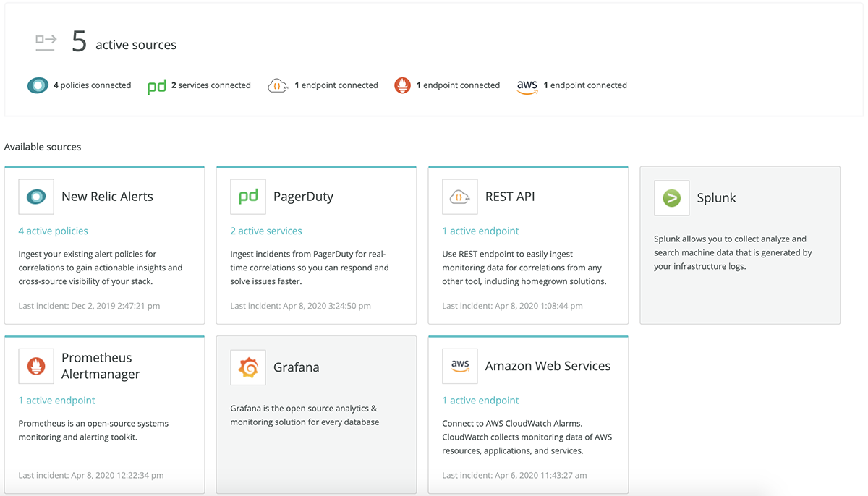The image size is (868, 496).
Task: Open Prometheus Alertmanager's 1 active endpoint link
Action: (x=57, y=401)
